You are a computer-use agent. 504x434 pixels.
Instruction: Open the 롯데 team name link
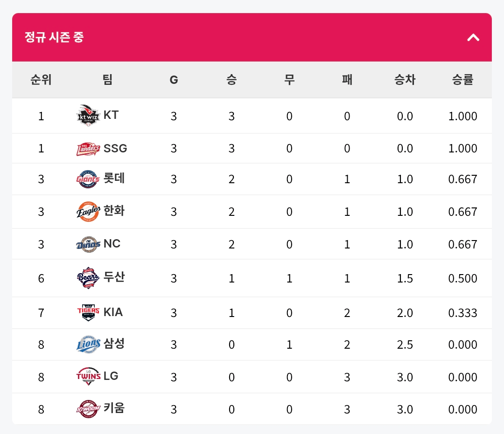[114, 179]
